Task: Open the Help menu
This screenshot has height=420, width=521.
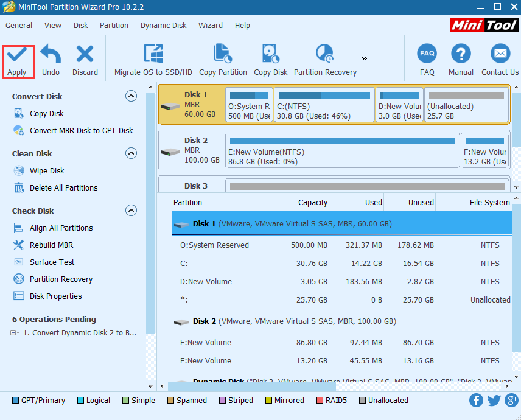Action: coord(243,25)
